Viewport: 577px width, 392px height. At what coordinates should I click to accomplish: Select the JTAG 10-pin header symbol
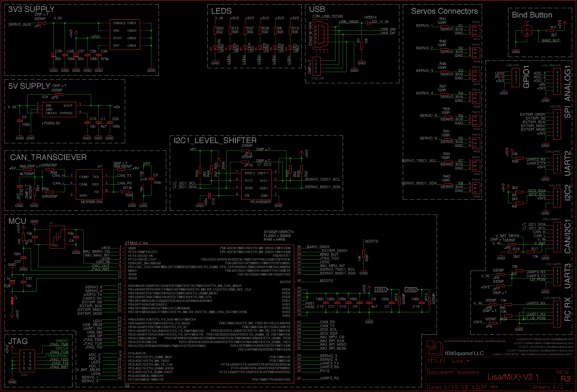(x=27, y=361)
